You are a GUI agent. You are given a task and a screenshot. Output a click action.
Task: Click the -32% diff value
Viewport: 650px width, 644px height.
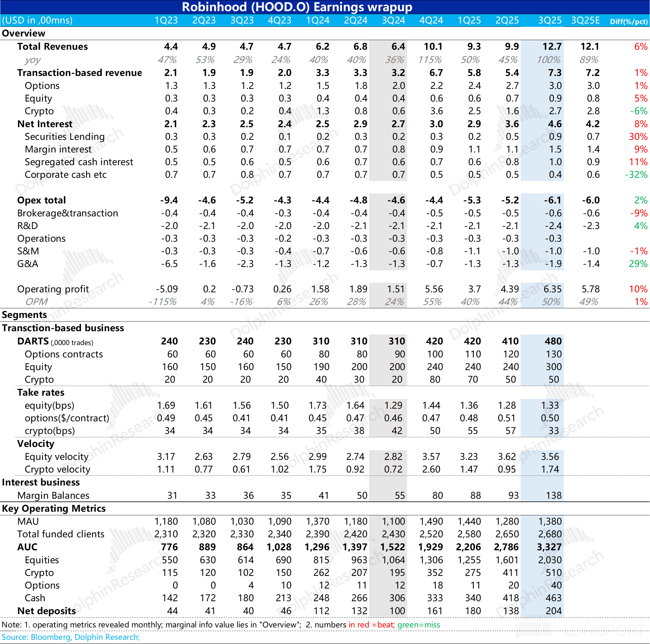(636, 174)
